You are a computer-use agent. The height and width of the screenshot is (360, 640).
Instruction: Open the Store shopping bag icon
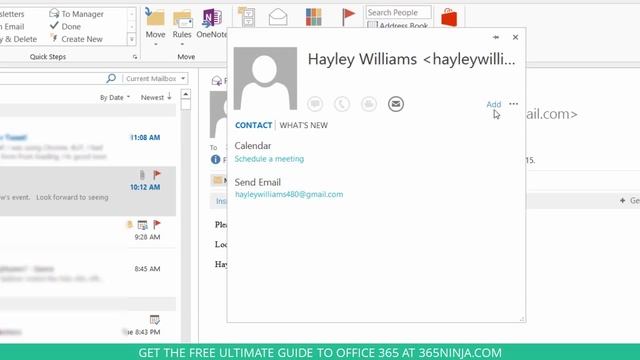[449, 18]
